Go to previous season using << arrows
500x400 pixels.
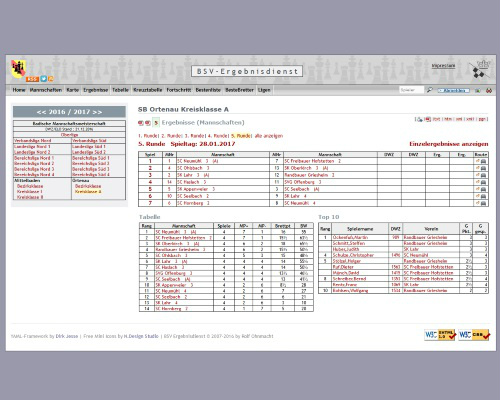click(x=41, y=112)
